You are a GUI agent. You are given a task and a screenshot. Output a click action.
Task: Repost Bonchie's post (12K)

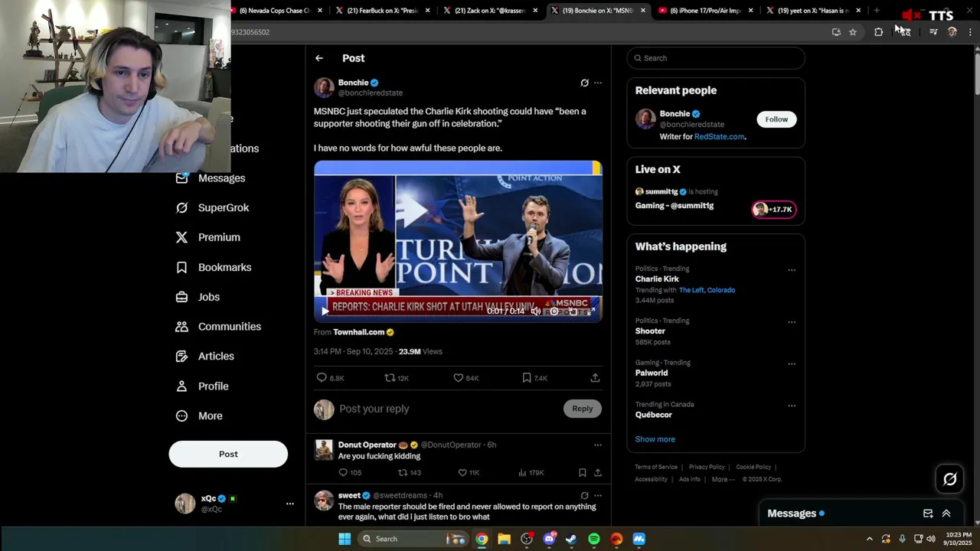(397, 378)
